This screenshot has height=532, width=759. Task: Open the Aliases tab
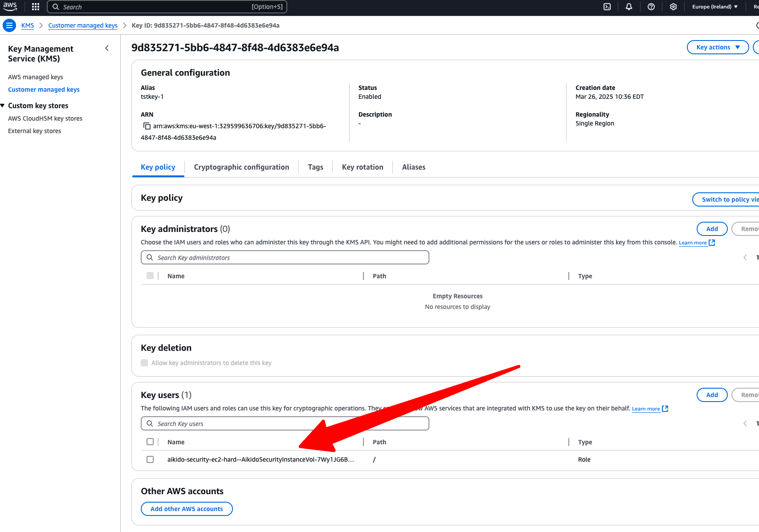pos(414,167)
